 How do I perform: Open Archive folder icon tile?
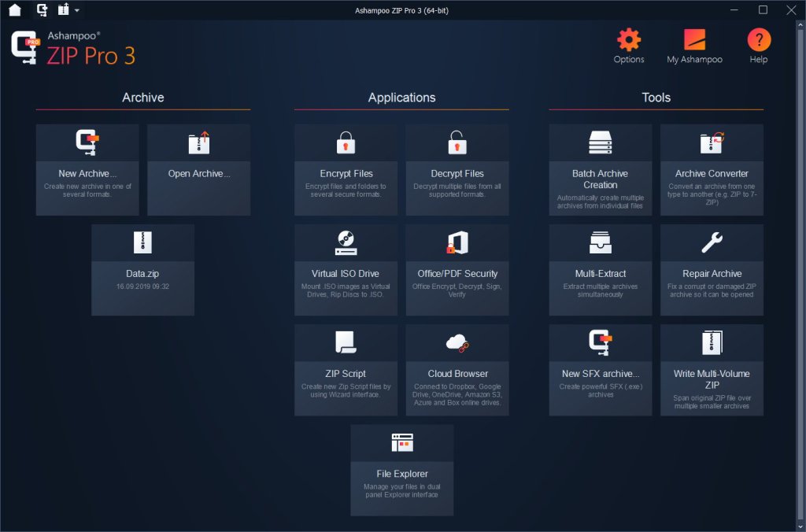pos(199,170)
